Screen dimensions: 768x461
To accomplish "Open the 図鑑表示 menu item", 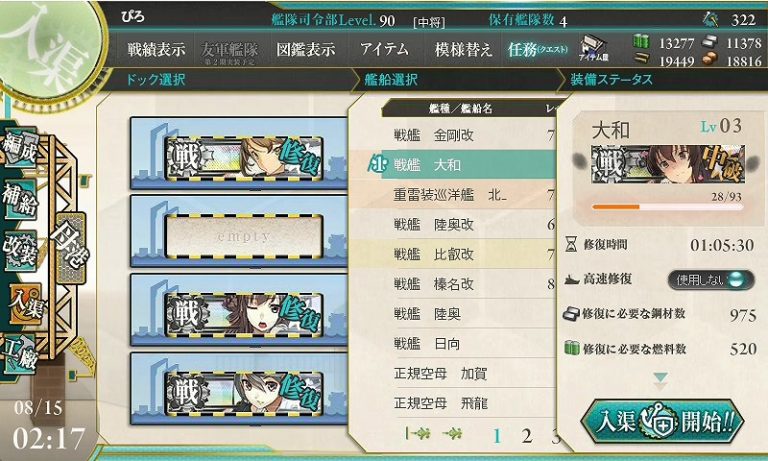I will coord(306,49).
